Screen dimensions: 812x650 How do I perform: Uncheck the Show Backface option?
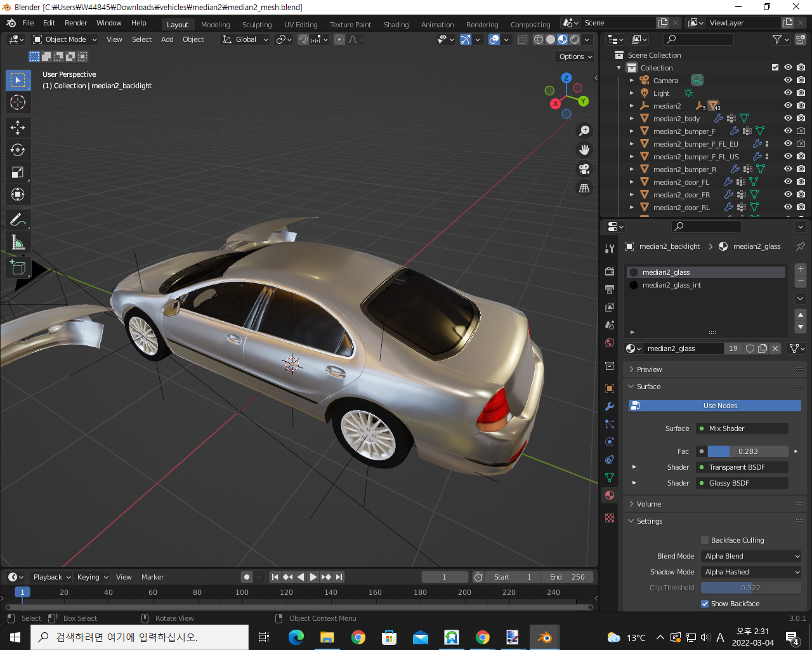(x=705, y=604)
